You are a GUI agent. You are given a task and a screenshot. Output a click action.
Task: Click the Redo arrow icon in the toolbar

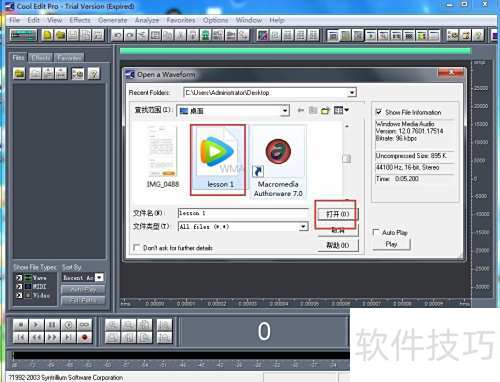click(x=130, y=35)
